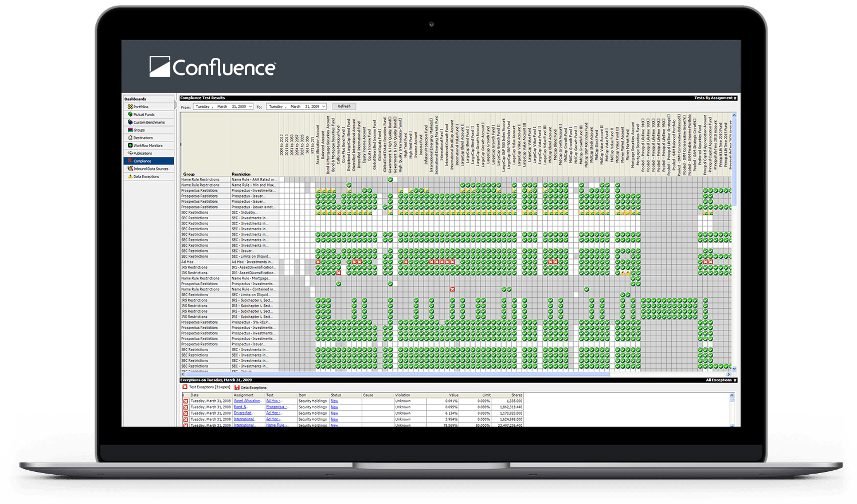Select the Publications sidebar item
This screenshot has height=504, width=857.
pos(142,153)
